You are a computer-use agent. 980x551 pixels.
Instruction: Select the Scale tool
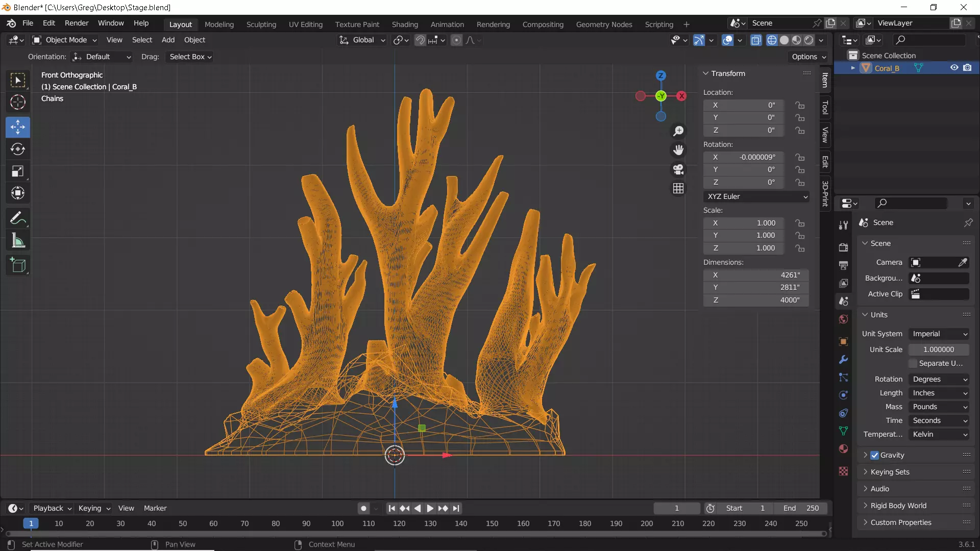[18, 171]
